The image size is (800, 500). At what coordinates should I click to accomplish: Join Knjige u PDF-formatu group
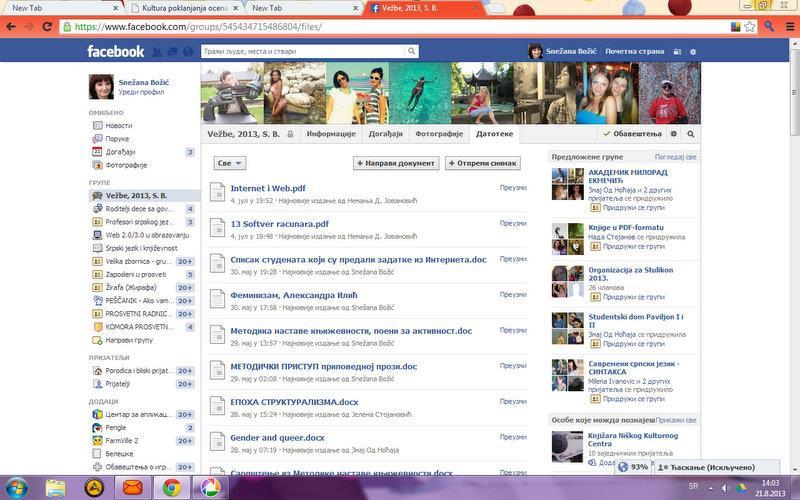tap(633, 246)
